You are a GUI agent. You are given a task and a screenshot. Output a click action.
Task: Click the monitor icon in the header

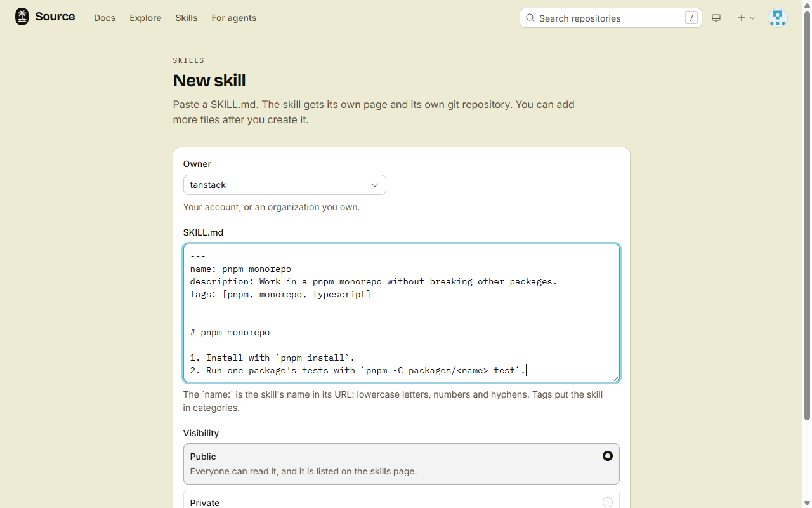pos(716,18)
